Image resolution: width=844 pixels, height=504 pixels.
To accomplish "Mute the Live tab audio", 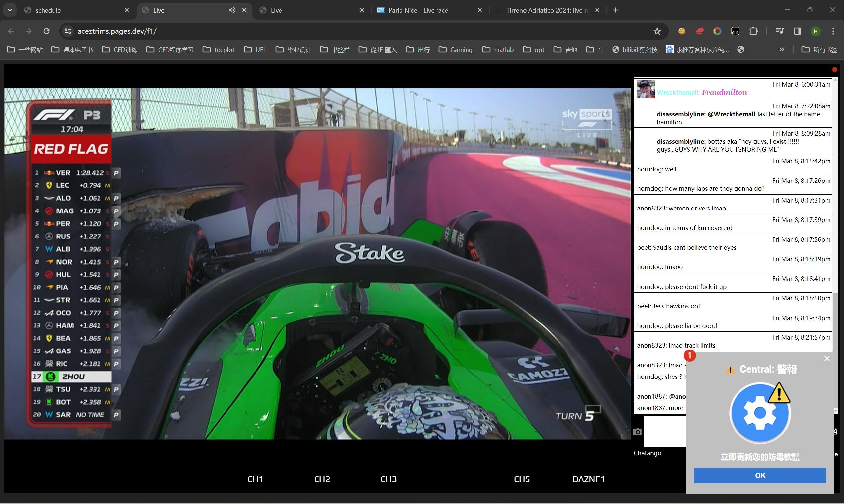I will [x=232, y=10].
